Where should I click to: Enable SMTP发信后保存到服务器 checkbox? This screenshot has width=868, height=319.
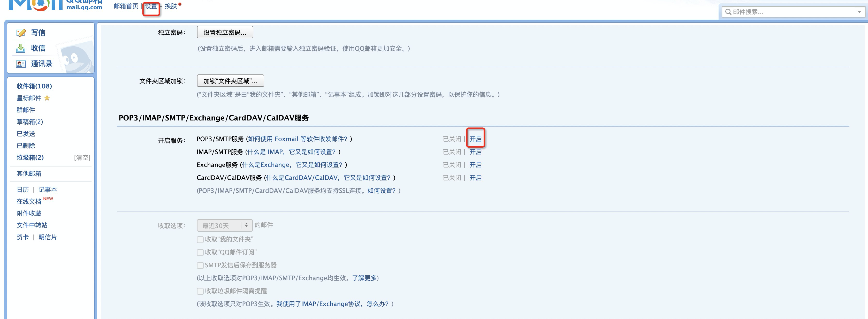coord(200,265)
